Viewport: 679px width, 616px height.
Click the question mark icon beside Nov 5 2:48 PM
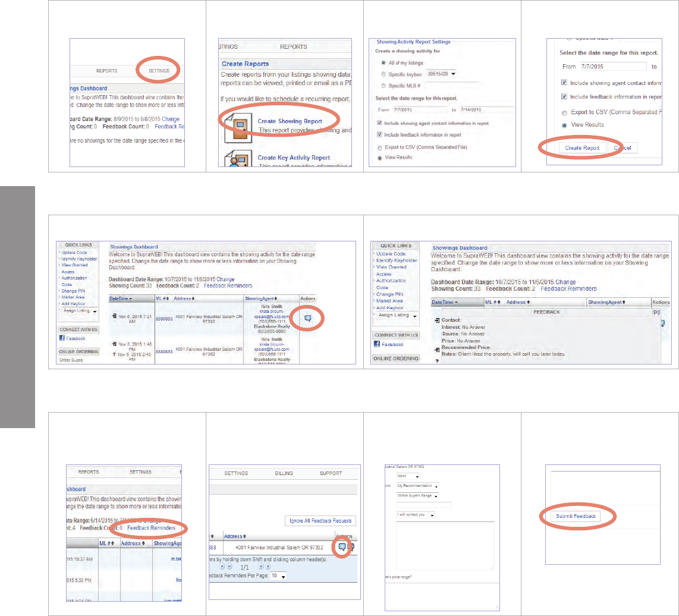(114, 354)
